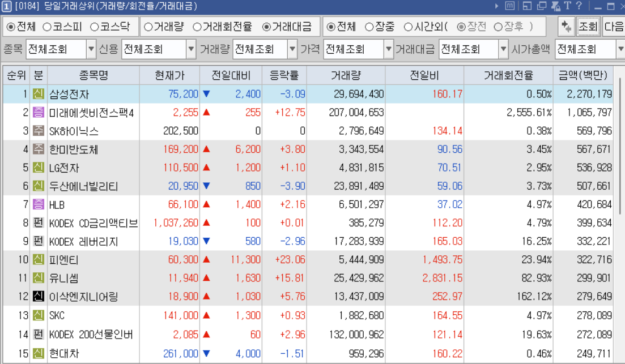Sort by the 전일비 column header
Screen dimensions: 625x364
(x=424, y=75)
